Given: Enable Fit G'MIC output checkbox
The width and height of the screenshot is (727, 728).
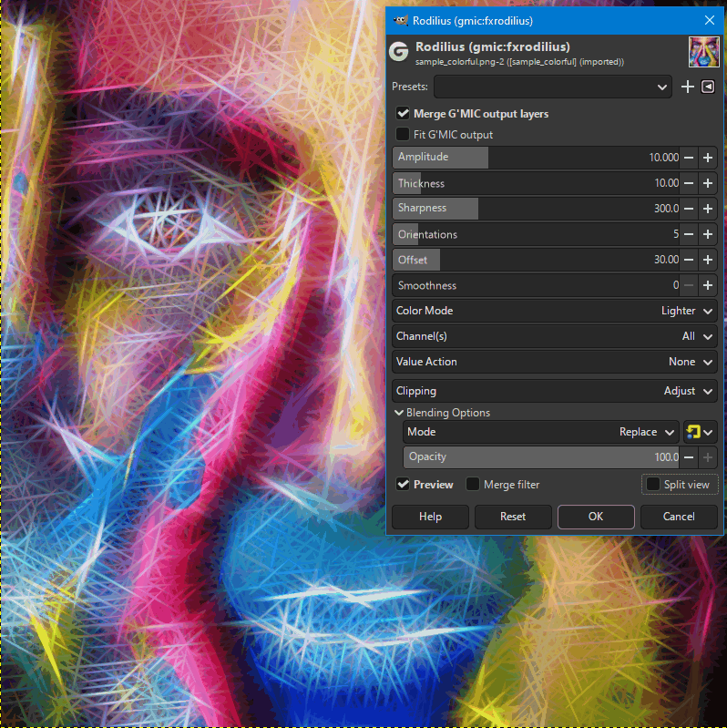Looking at the screenshot, I should [403, 134].
